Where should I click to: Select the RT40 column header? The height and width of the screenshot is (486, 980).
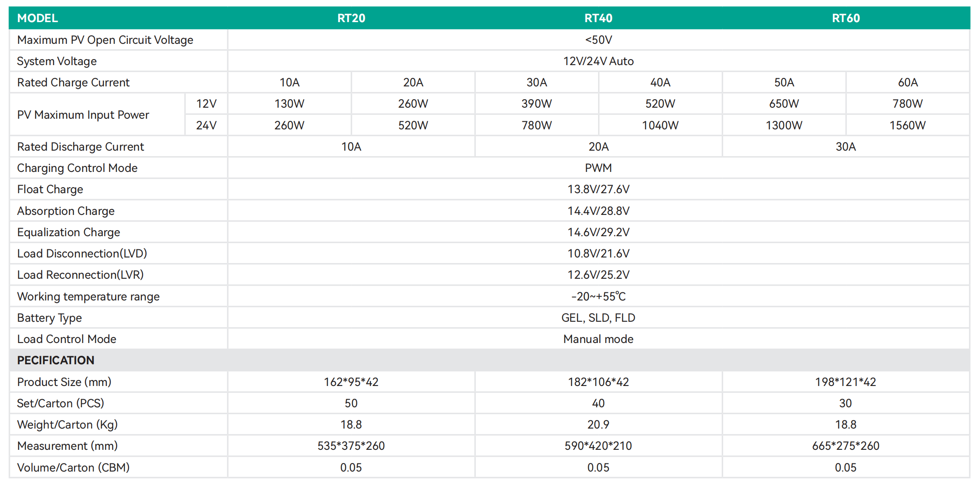[598, 18]
